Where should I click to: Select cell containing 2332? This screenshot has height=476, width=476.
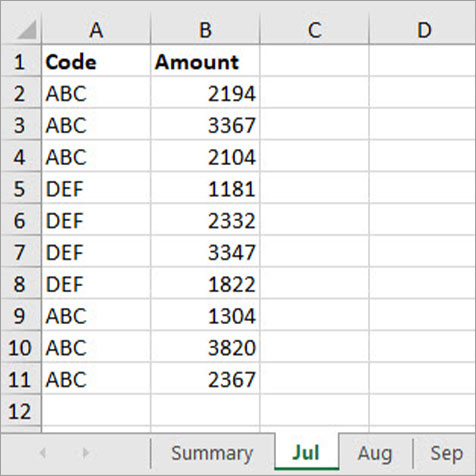click(205, 220)
